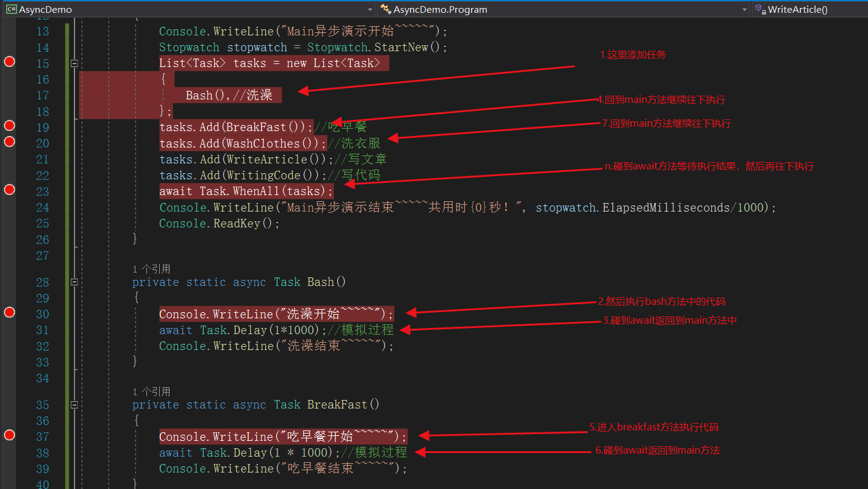Click Task.Delay(1*1000) in the Bash method
The image size is (868, 489).
point(264,330)
